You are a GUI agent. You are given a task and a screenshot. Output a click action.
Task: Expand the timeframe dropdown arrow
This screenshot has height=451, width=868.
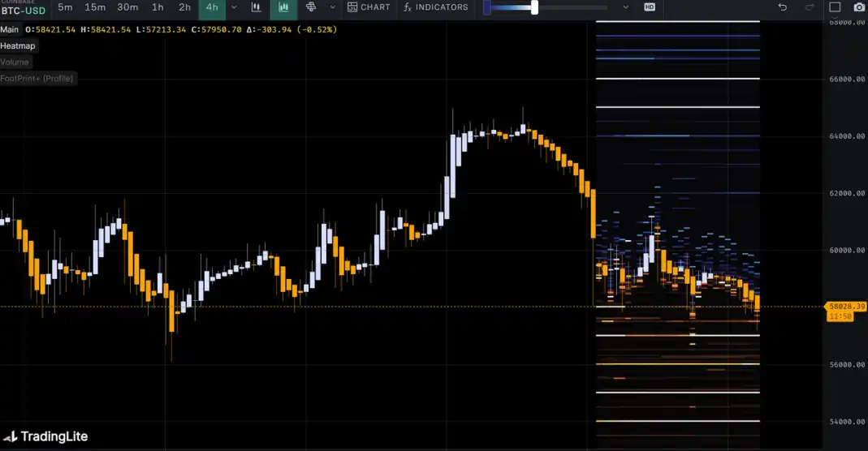tap(235, 7)
